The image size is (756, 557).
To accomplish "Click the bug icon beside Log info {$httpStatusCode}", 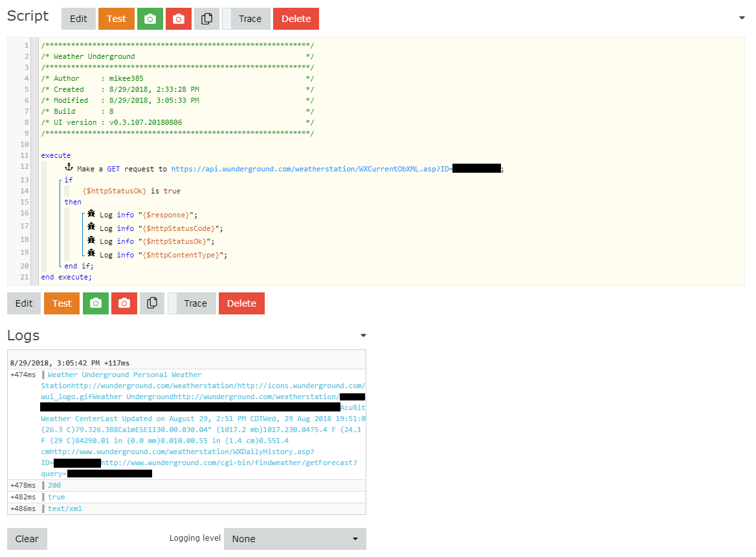I will coord(91,226).
